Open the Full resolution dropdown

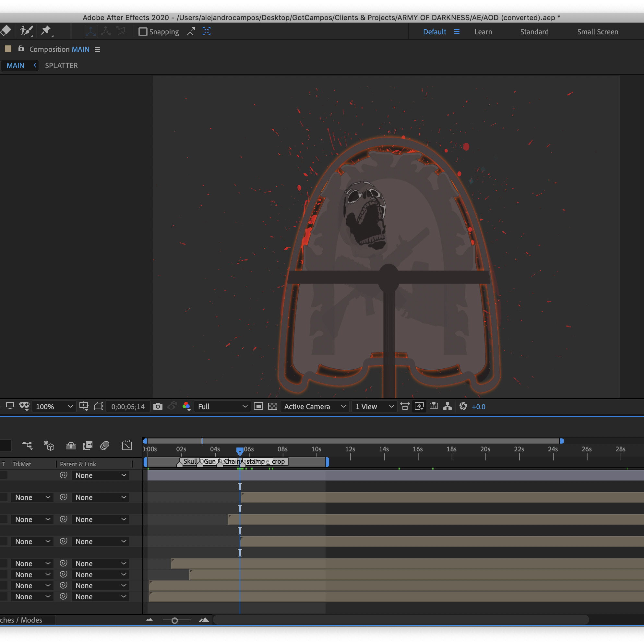click(x=222, y=407)
